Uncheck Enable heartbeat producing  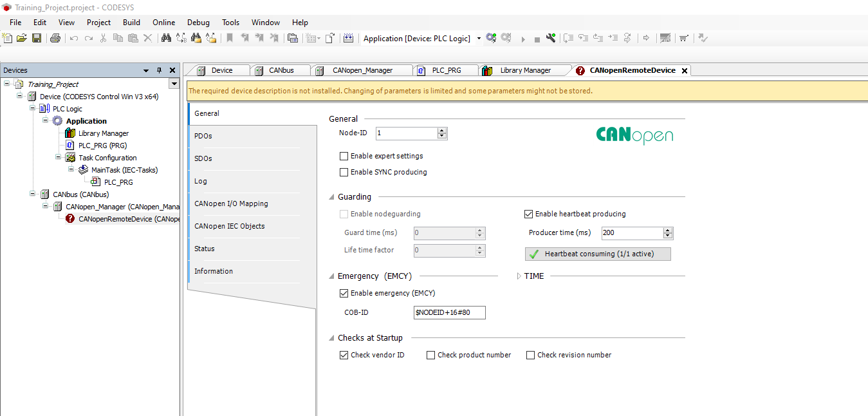[529, 214]
